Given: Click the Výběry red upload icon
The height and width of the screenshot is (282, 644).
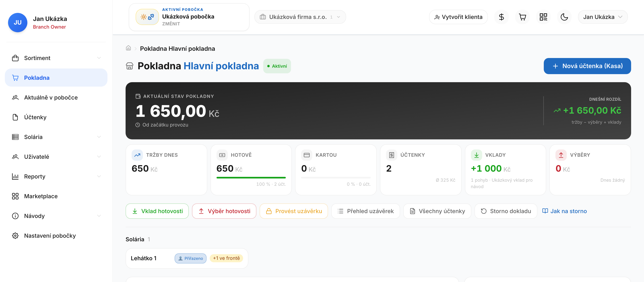Looking at the screenshot, I should coord(561,155).
